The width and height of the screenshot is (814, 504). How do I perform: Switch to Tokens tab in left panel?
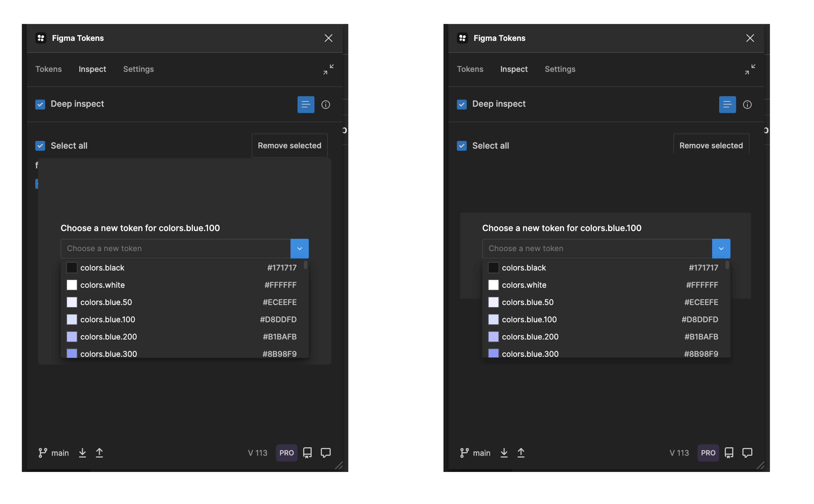48,69
